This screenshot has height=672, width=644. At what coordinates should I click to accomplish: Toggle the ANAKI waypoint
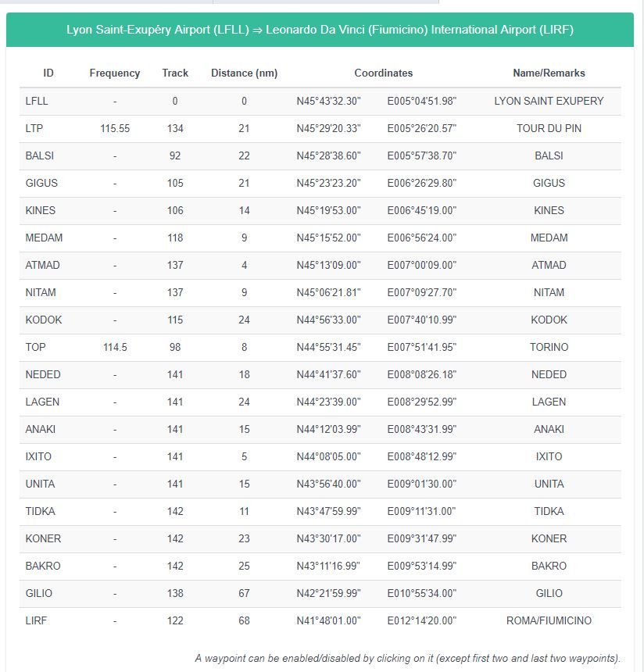point(320,430)
